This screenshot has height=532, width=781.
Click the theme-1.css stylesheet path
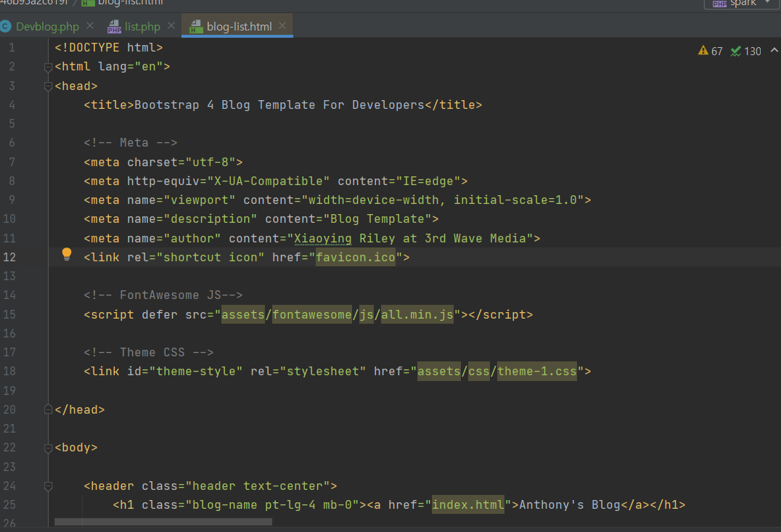click(x=537, y=371)
